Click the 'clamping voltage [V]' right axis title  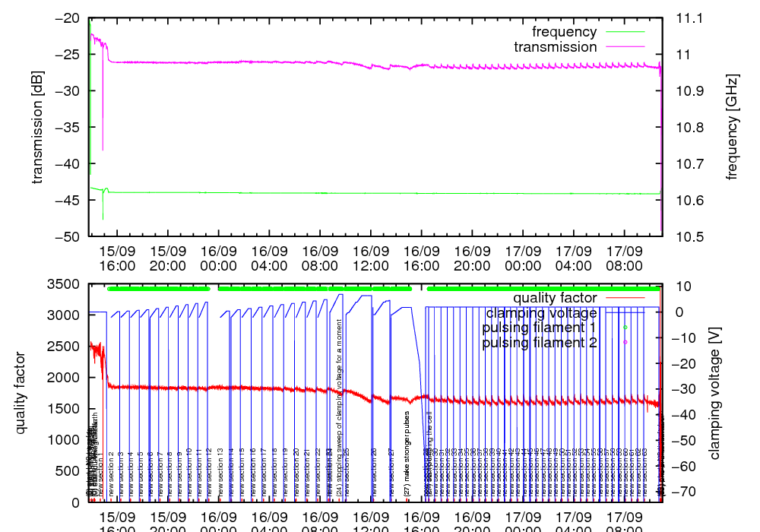(x=714, y=392)
